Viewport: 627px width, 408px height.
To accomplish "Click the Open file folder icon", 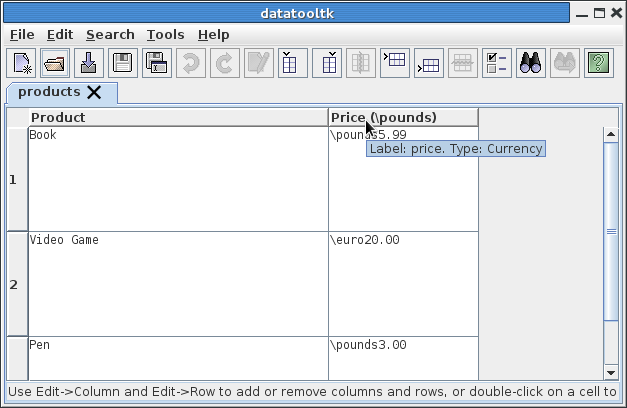I will [x=55, y=63].
